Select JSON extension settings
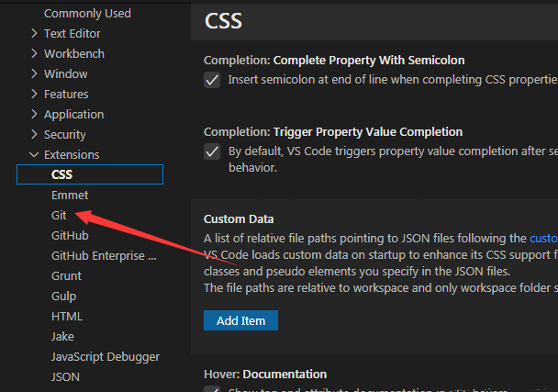Image resolution: width=558 pixels, height=392 pixels. 65,377
